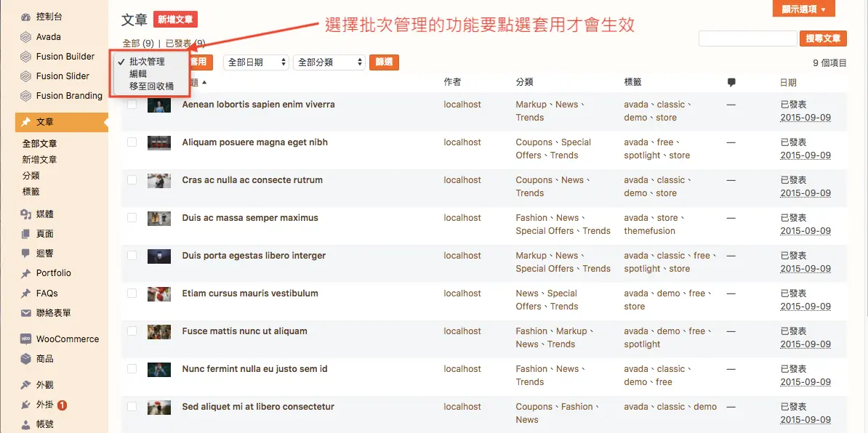Open thumbnail of Aenean lobortis sapien enim viverra
Image resolution: width=868 pixels, height=433 pixels.
(159, 105)
